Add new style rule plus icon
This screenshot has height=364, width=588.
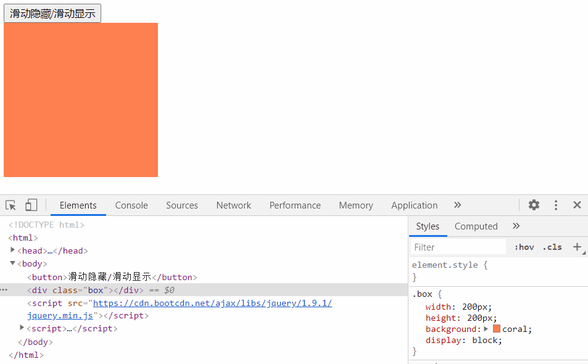577,247
